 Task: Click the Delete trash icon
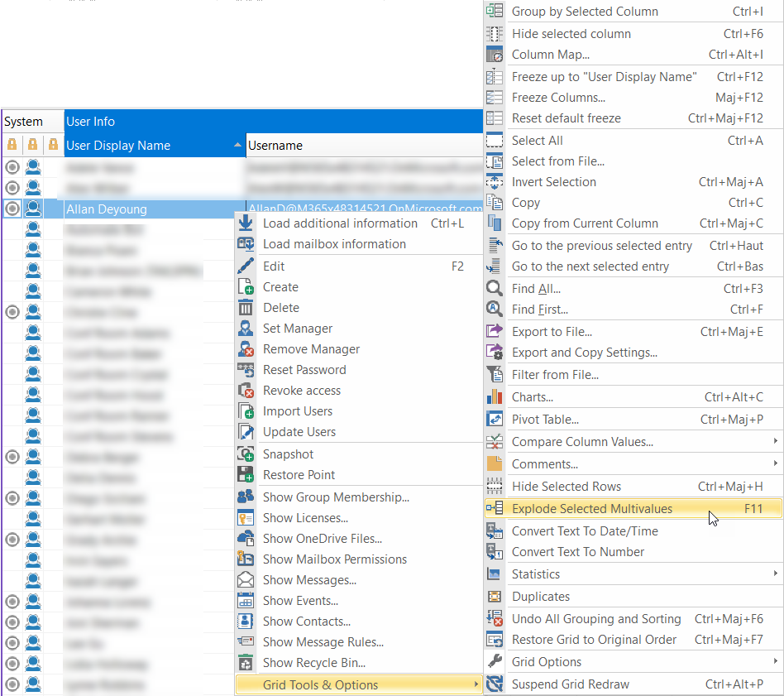[x=246, y=308]
